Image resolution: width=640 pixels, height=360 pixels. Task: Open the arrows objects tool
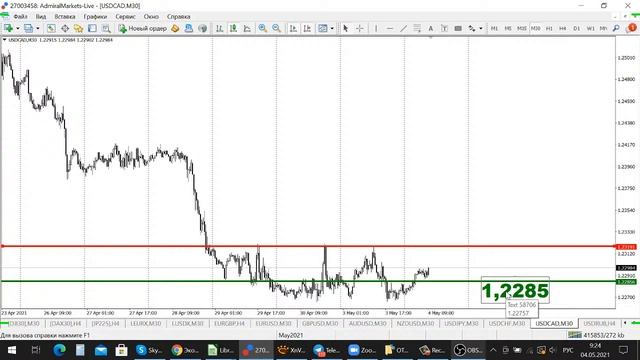point(471,28)
